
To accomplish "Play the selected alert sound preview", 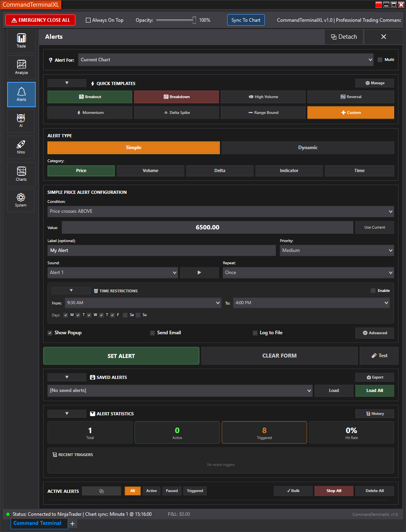I will point(199,273).
